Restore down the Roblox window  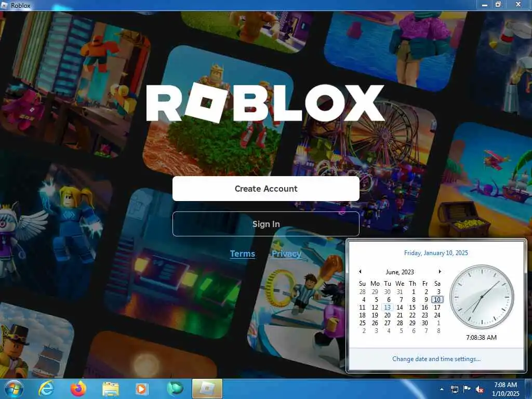coord(498,5)
